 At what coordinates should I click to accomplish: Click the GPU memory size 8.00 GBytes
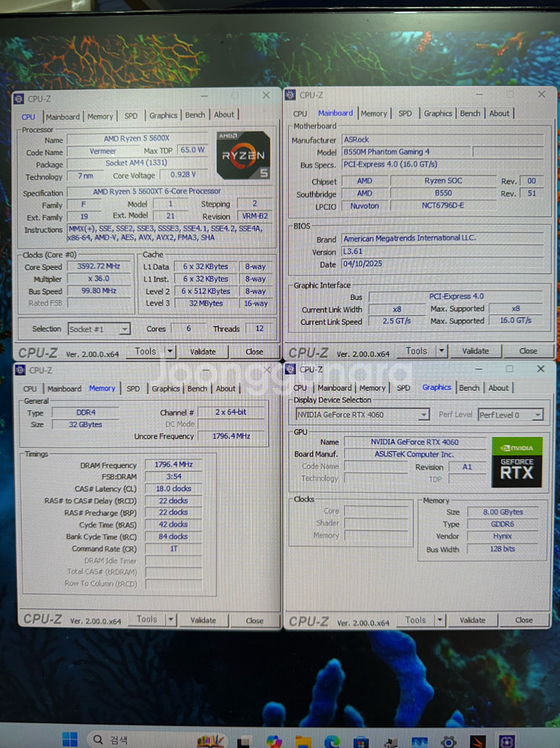tap(503, 512)
